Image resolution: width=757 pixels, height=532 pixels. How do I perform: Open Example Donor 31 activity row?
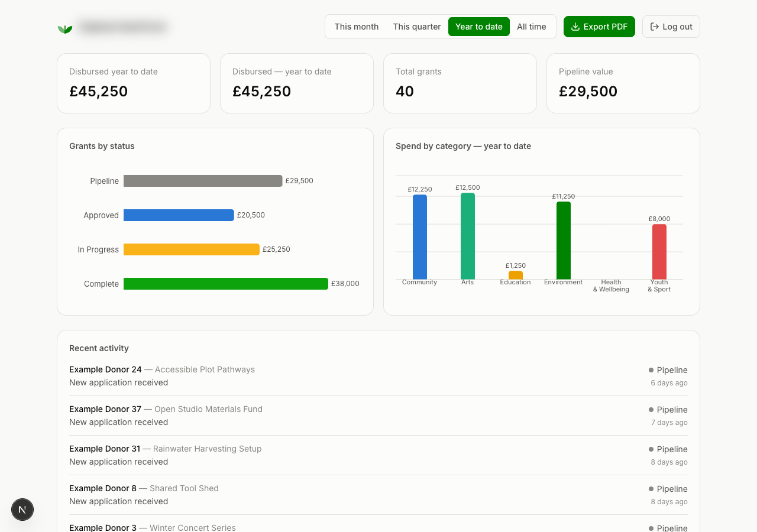[x=378, y=455]
